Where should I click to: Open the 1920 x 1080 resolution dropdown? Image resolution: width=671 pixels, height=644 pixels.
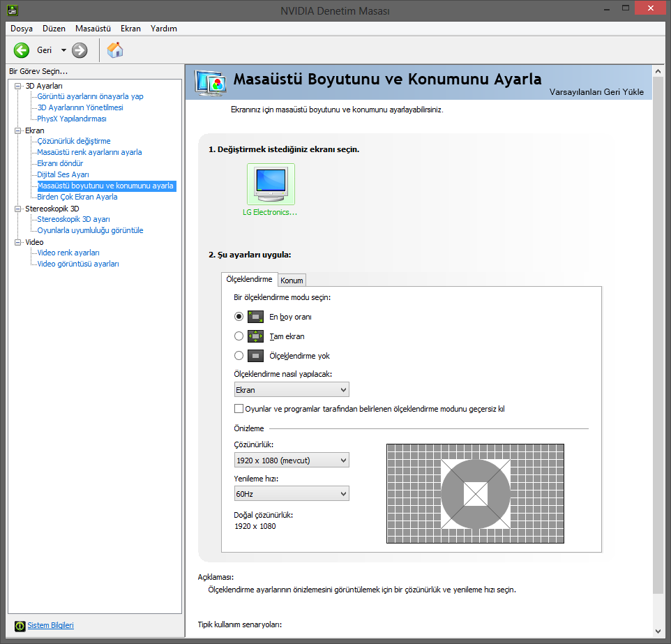point(292,460)
